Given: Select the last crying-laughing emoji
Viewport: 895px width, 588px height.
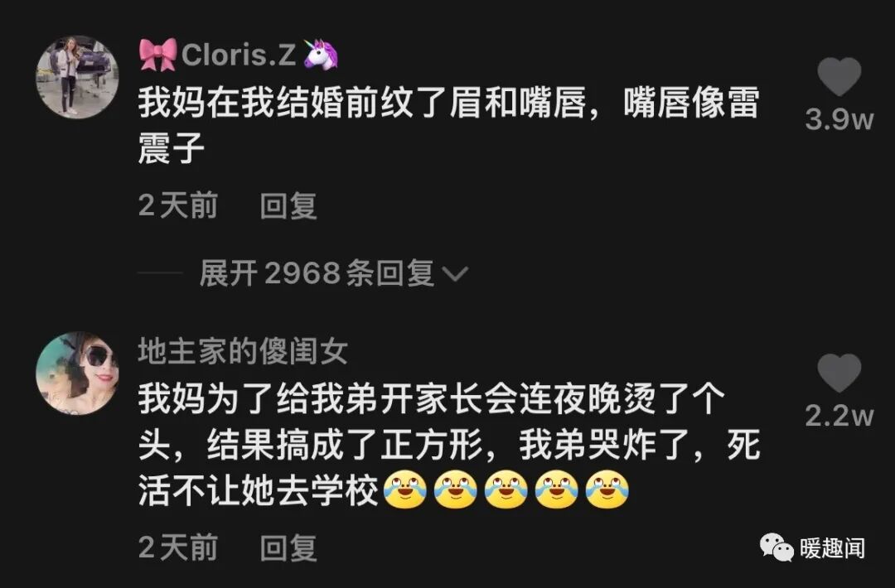Looking at the screenshot, I should tap(607, 489).
